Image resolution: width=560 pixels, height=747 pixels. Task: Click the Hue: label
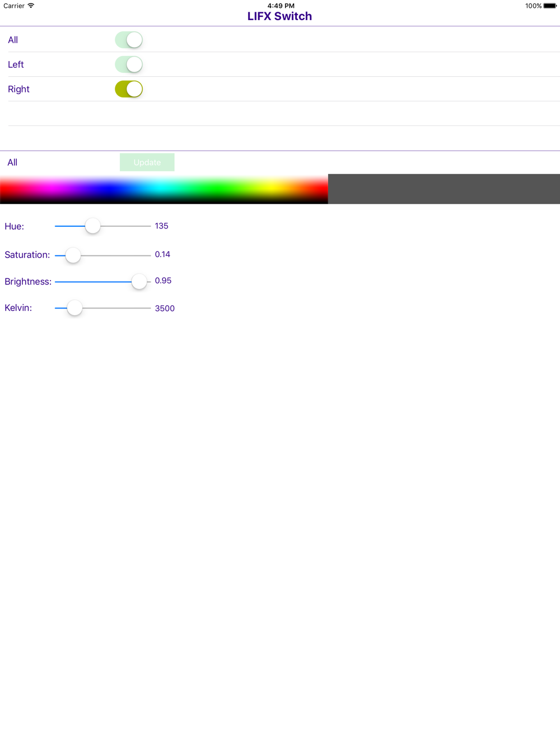click(x=14, y=226)
